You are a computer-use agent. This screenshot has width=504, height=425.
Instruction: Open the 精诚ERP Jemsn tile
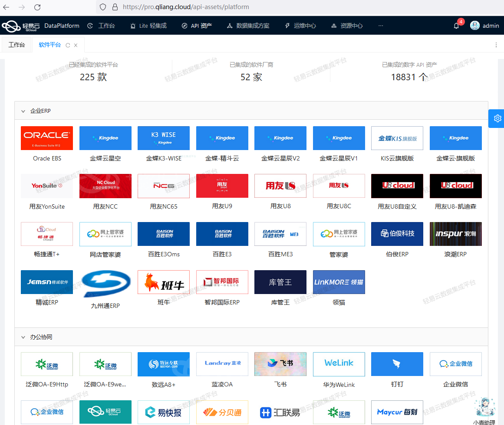pyautogui.click(x=47, y=282)
